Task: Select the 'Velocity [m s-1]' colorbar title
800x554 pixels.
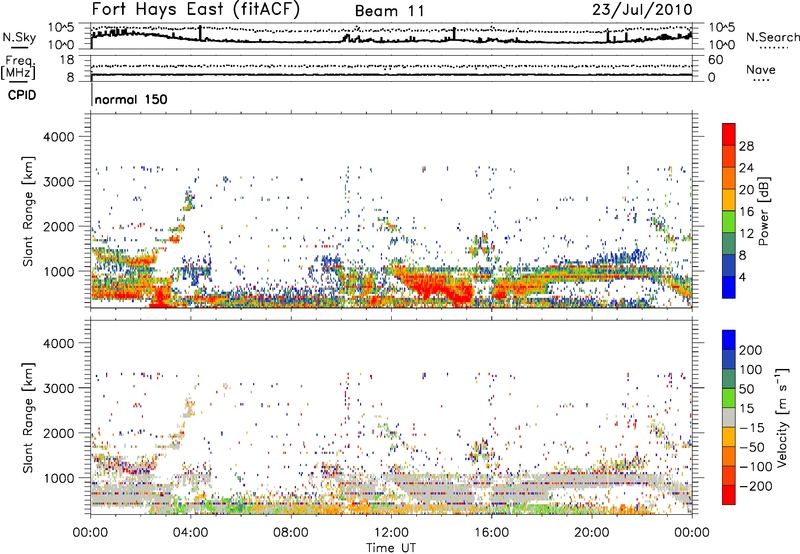Action: pos(782,417)
